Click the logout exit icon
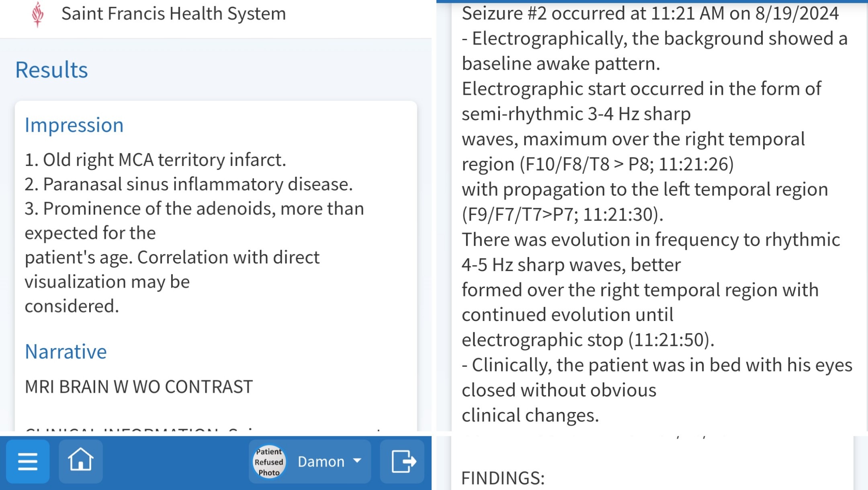Viewport: 868px width, 490px height. click(x=402, y=461)
